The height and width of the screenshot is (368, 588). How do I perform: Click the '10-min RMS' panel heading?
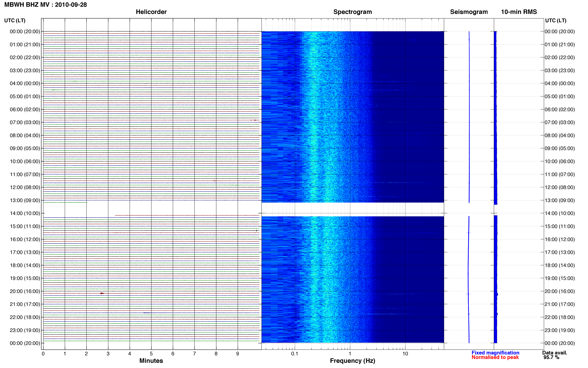(x=519, y=12)
